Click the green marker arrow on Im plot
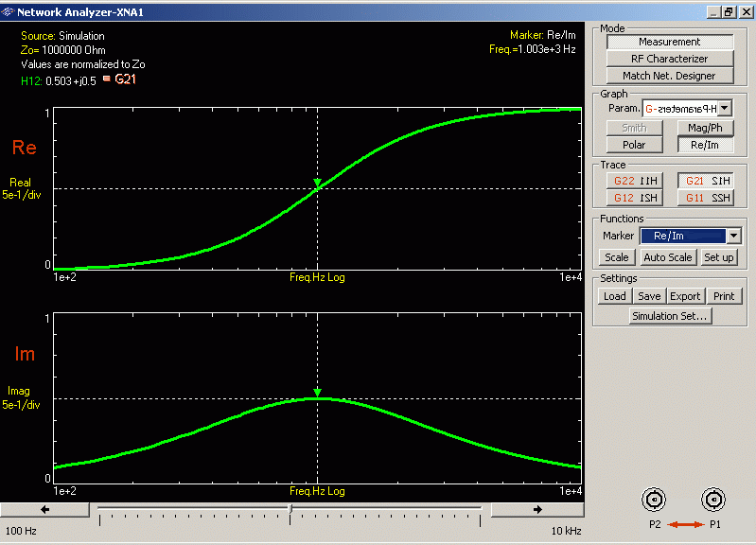Viewport: 756px width, 545px height. click(x=317, y=392)
